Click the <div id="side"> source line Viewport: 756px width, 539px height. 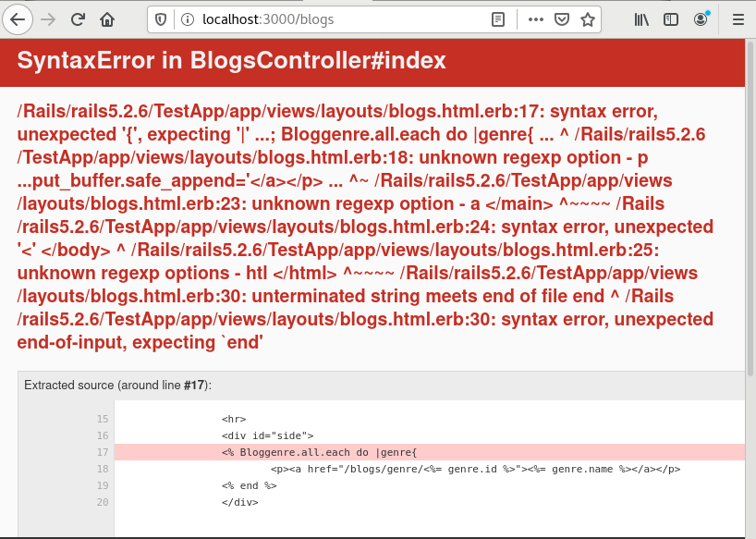pyautogui.click(x=268, y=435)
